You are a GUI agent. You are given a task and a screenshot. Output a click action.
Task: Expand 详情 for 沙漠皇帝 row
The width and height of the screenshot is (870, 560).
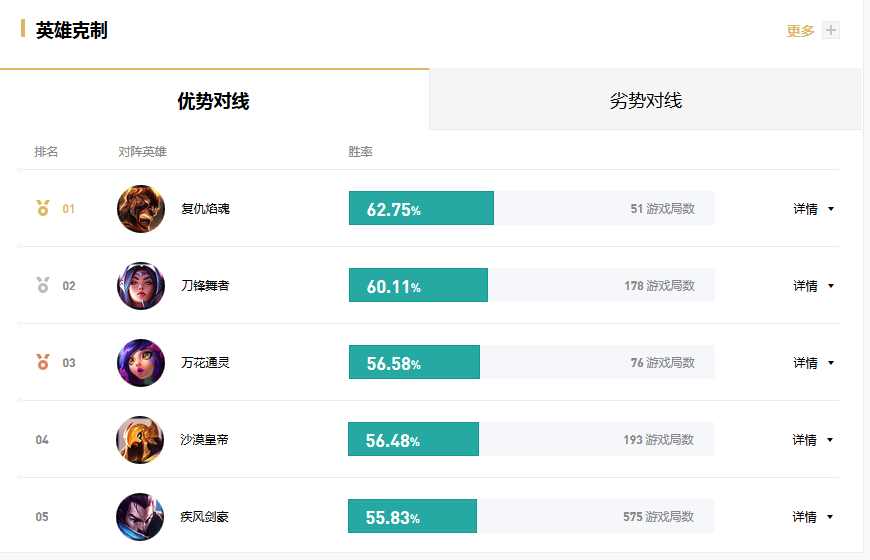pos(813,440)
